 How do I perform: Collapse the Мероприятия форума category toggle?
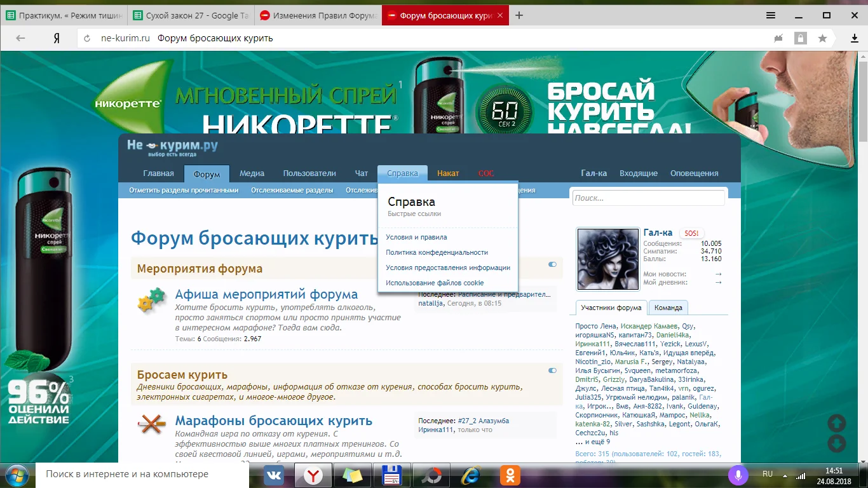tap(552, 264)
